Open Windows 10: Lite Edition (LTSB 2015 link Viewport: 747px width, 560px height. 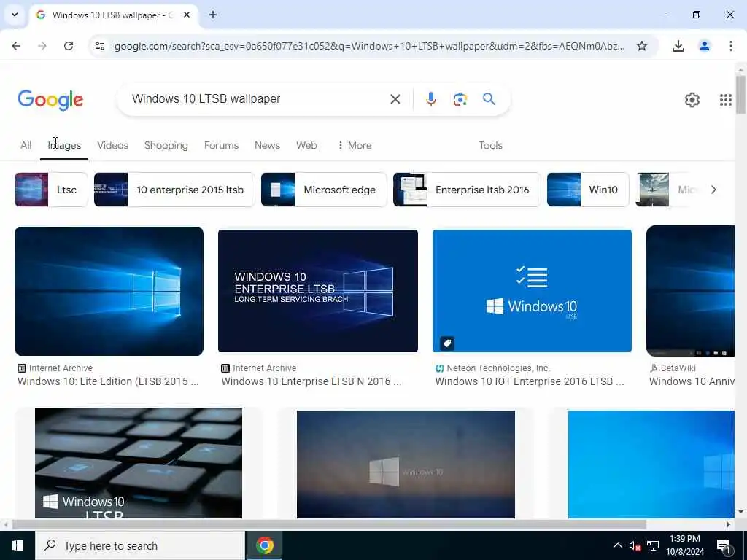(x=108, y=381)
